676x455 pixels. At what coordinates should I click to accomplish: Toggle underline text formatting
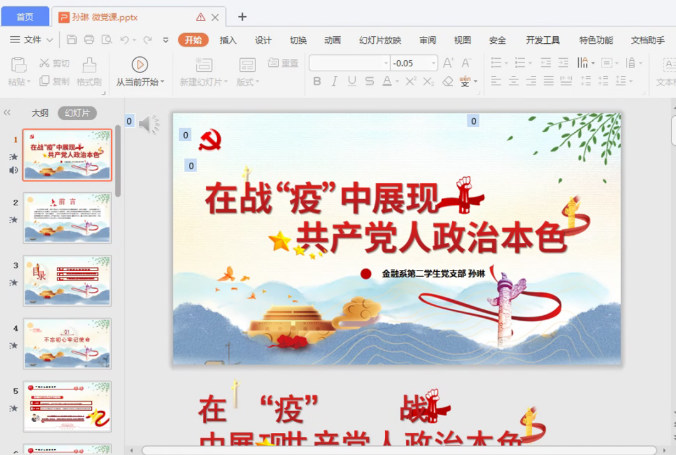pos(353,81)
